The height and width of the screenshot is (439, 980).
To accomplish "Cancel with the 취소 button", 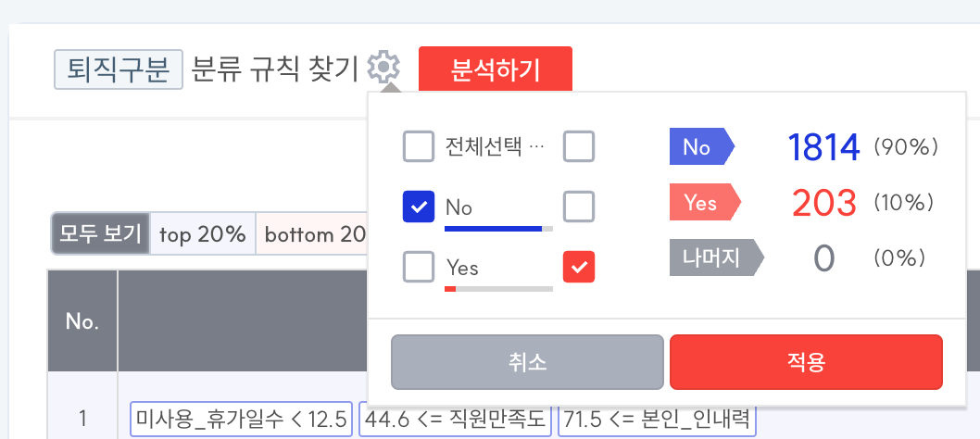I will (527, 362).
